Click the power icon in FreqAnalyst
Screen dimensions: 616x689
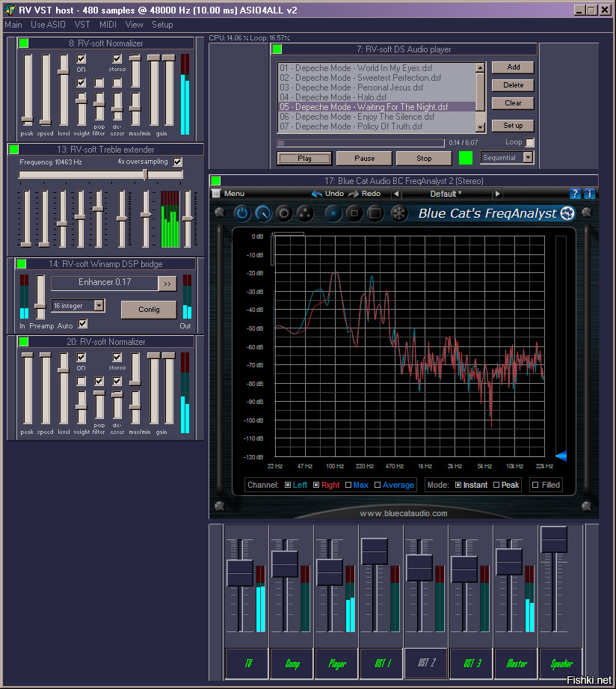(x=242, y=213)
